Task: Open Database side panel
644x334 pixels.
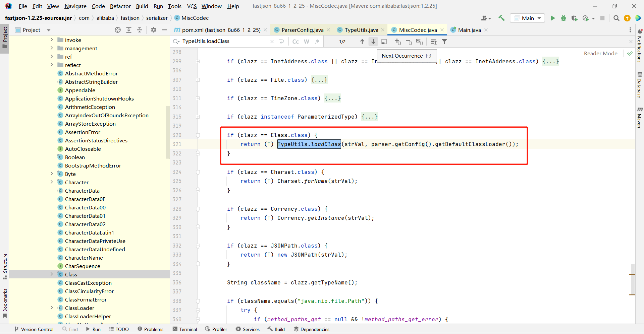Action: pyautogui.click(x=640, y=84)
